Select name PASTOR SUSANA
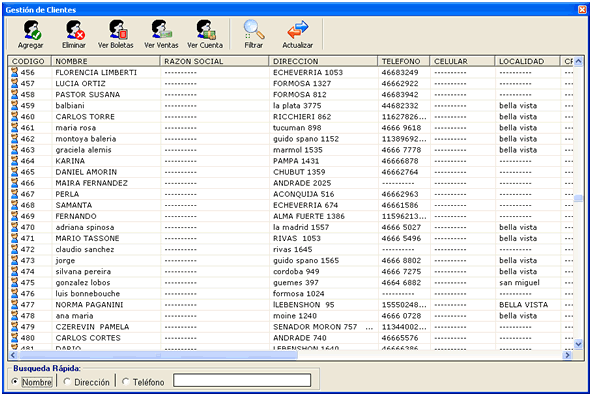592x395 pixels. tap(88, 94)
